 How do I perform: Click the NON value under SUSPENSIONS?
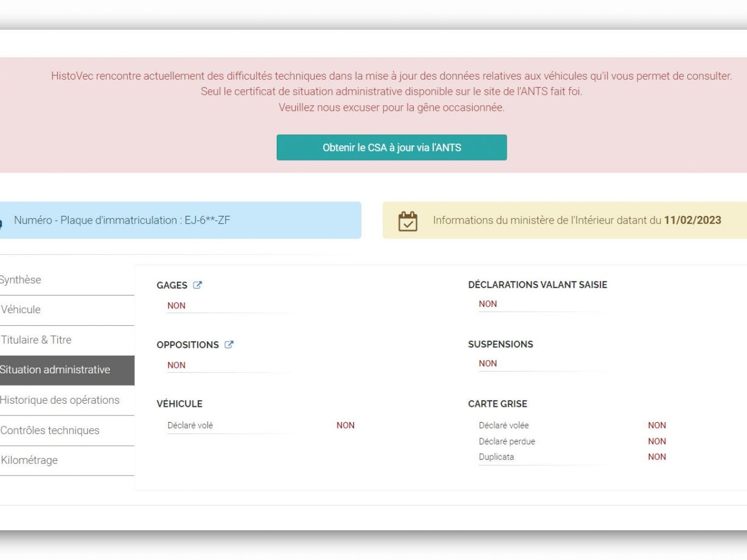pos(488,364)
